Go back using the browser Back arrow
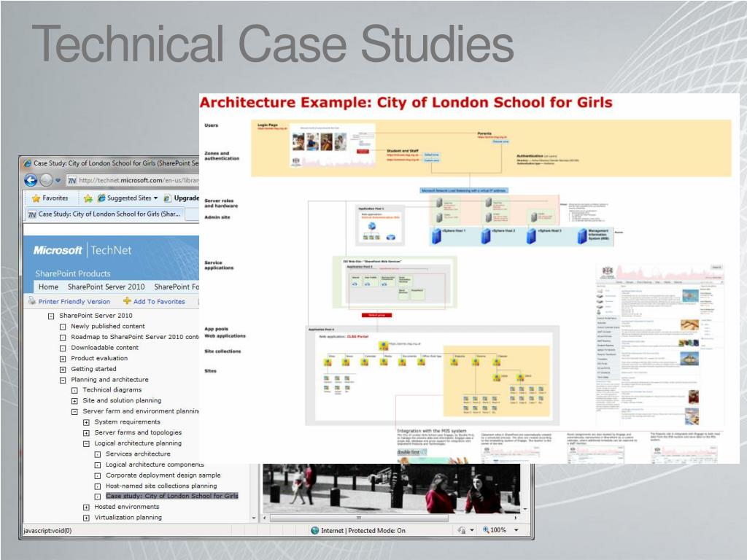 [31, 180]
